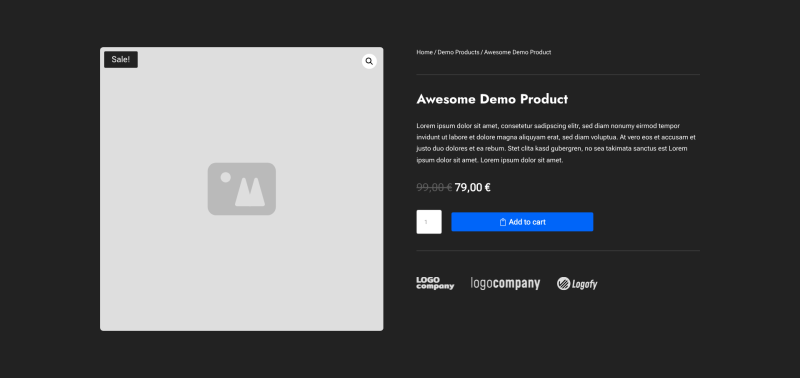
Task: Click the Logofy brand logo
Action: click(577, 284)
